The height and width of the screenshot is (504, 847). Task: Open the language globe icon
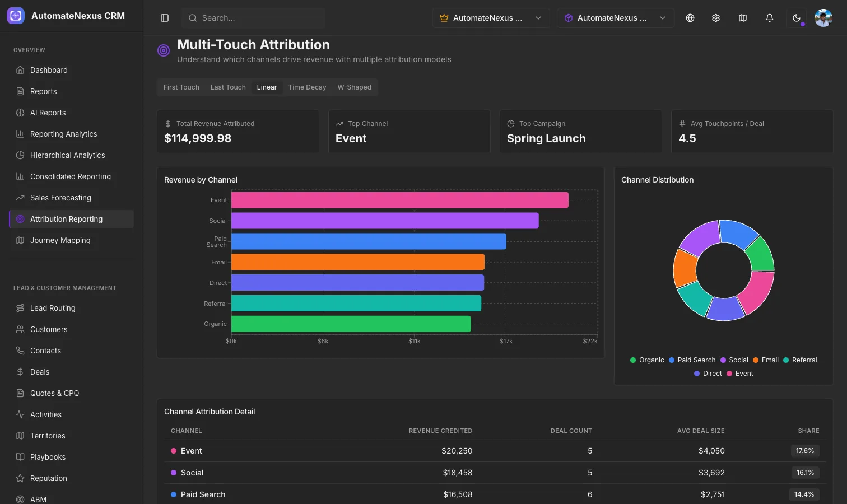690,18
